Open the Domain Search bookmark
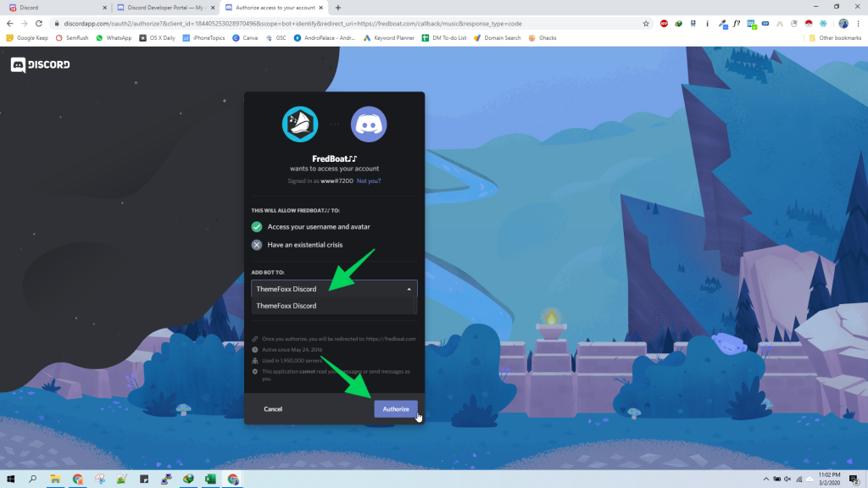 tap(497, 38)
